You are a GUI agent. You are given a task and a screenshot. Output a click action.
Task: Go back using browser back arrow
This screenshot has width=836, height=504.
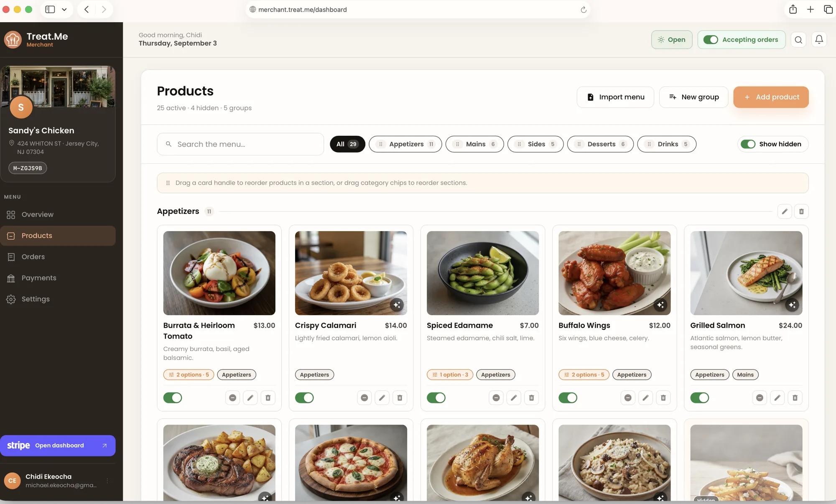coord(87,9)
